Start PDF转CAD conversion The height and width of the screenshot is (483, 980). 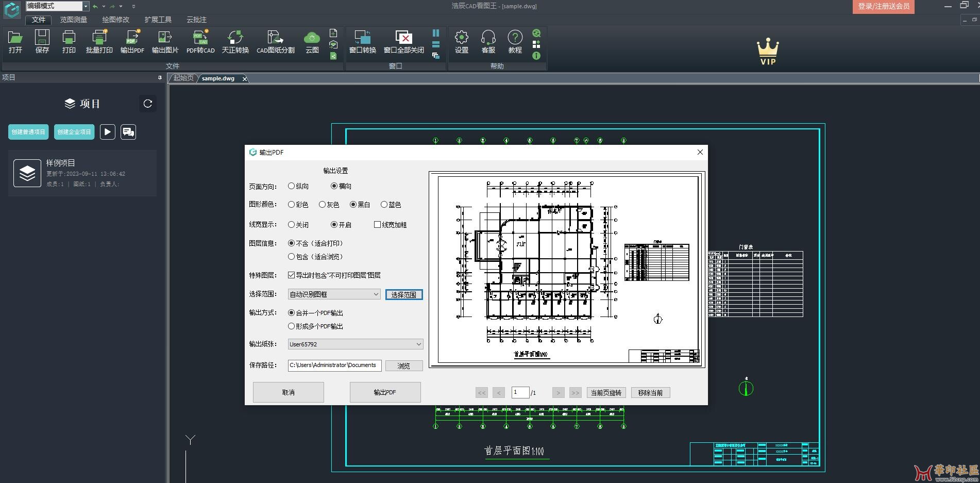coord(200,42)
